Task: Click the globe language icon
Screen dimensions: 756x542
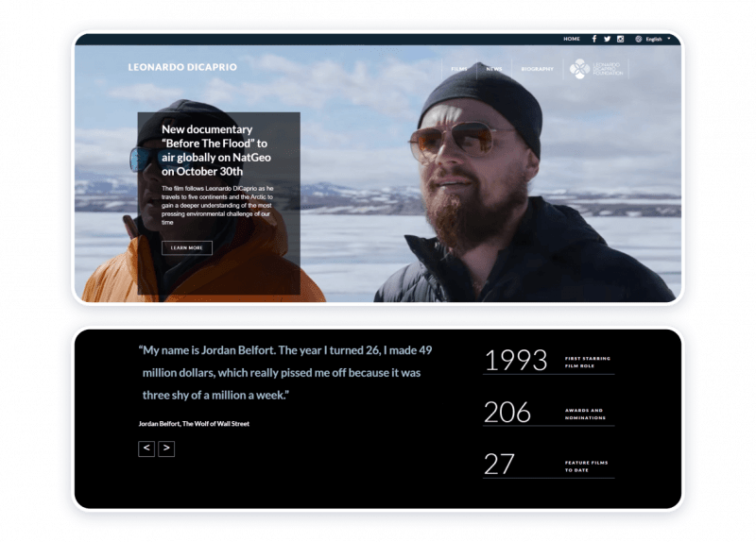Action: (639, 39)
